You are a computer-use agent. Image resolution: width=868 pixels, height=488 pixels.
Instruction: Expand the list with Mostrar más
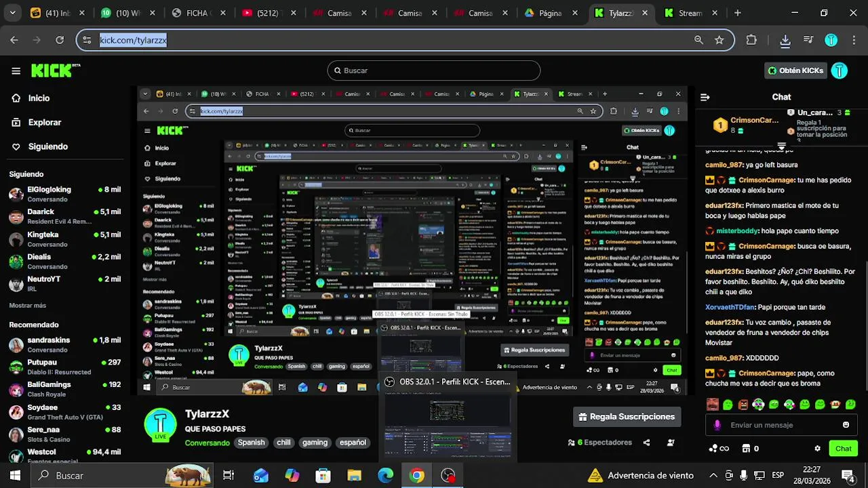tap(28, 306)
